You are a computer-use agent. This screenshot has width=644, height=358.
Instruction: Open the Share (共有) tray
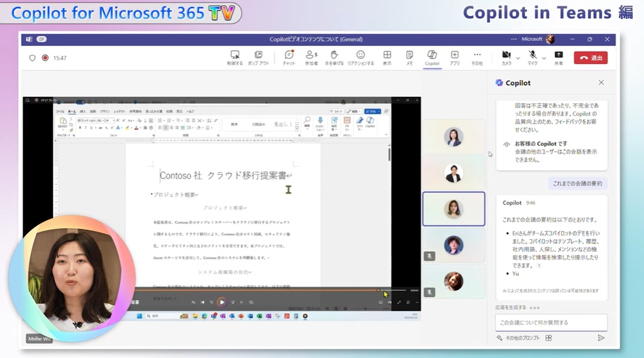(x=558, y=58)
